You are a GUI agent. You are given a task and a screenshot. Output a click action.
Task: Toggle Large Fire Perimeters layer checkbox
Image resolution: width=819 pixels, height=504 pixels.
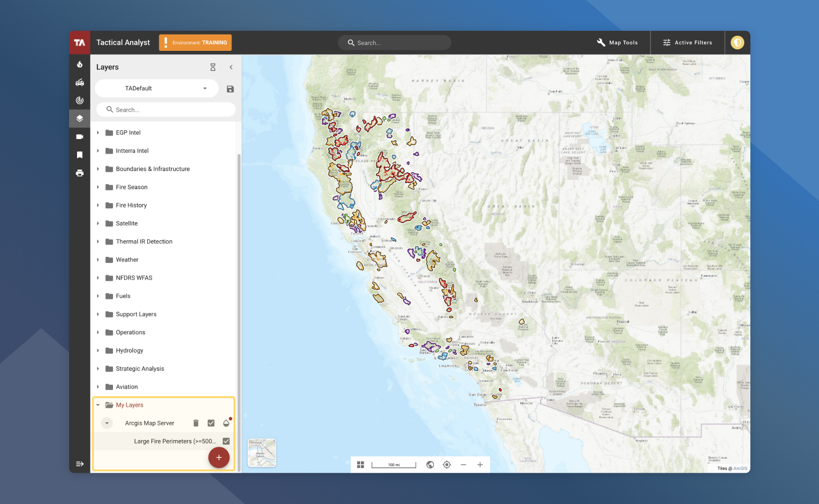226,441
